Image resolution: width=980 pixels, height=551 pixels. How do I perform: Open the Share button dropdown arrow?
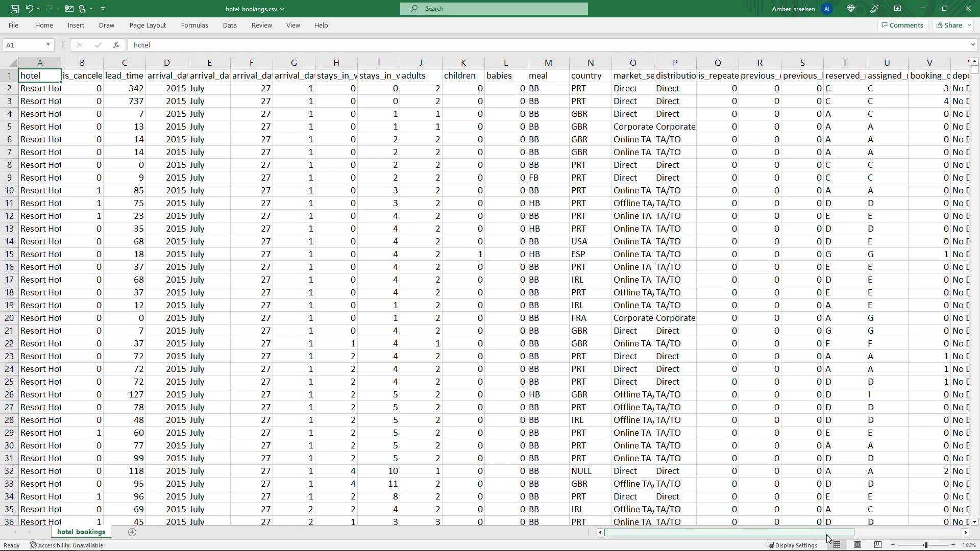pyautogui.click(x=969, y=25)
